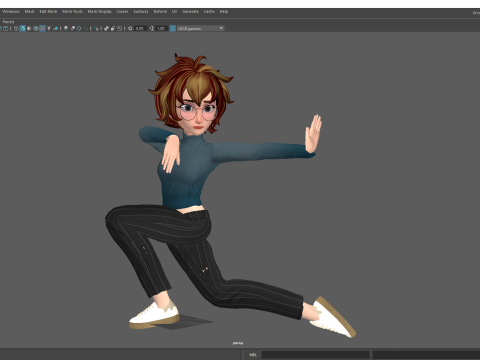The height and width of the screenshot is (360, 480).
Task: Open the Mesh Display menu
Action: [99, 12]
